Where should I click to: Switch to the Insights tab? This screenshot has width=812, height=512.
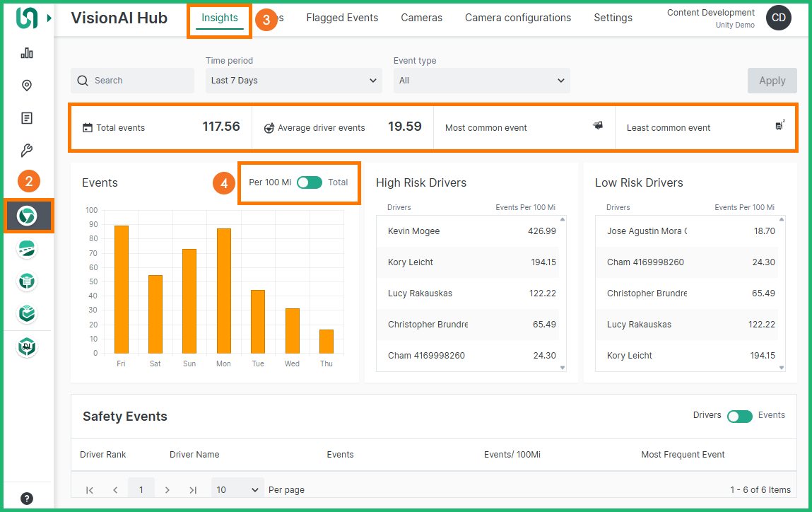219,18
